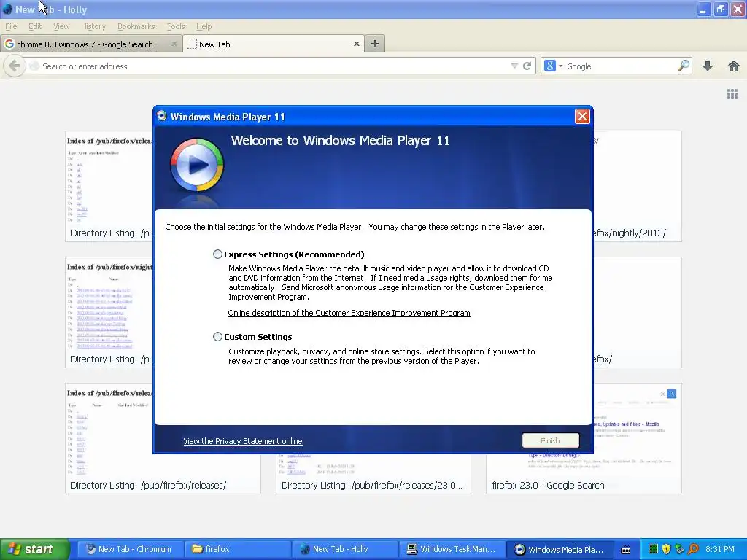Image resolution: width=747 pixels, height=560 pixels.
Task: Switch to New Tab - Holly taskbar button
Action: [344, 549]
